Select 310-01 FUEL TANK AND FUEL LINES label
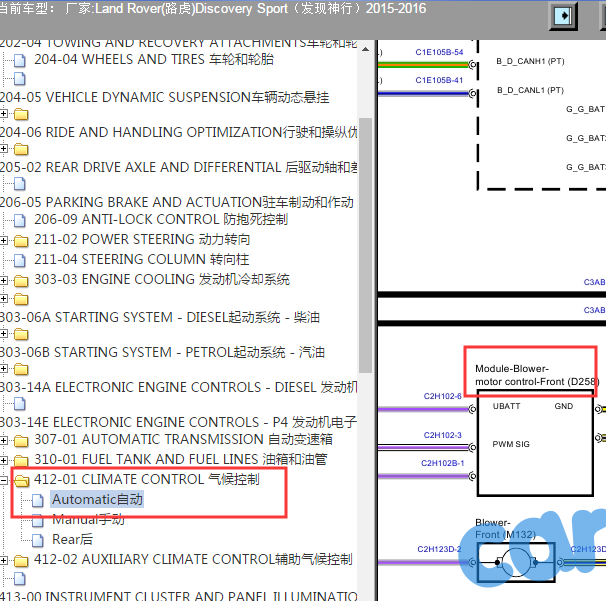 coord(181,459)
